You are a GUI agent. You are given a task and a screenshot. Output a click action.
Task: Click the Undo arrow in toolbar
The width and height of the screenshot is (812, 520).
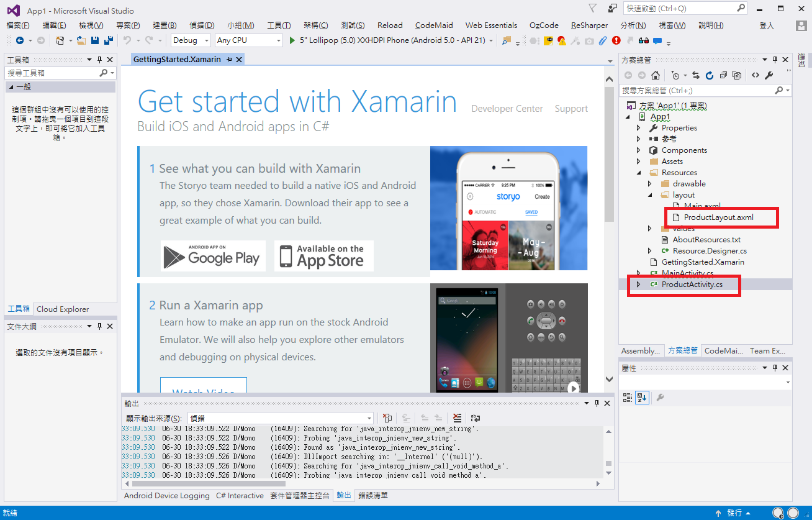point(127,40)
